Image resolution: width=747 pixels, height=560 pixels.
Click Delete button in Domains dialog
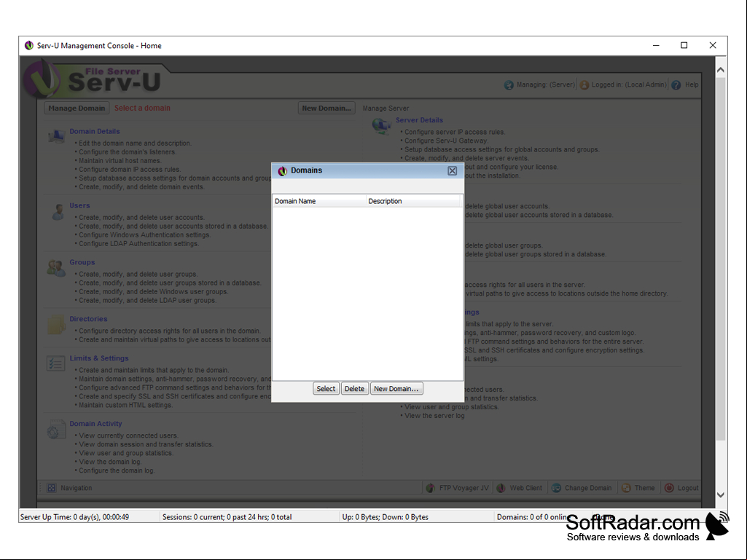pyautogui.click(x=354, y=389)
